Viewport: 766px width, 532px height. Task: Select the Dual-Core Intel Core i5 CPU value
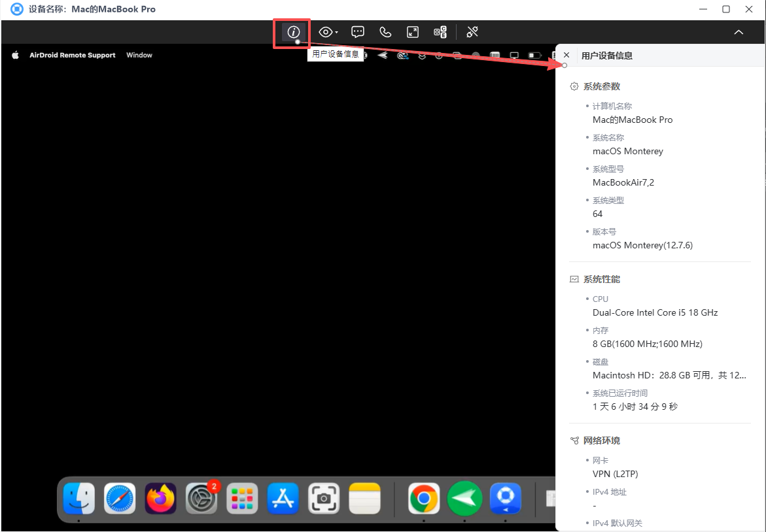point(655,313)
